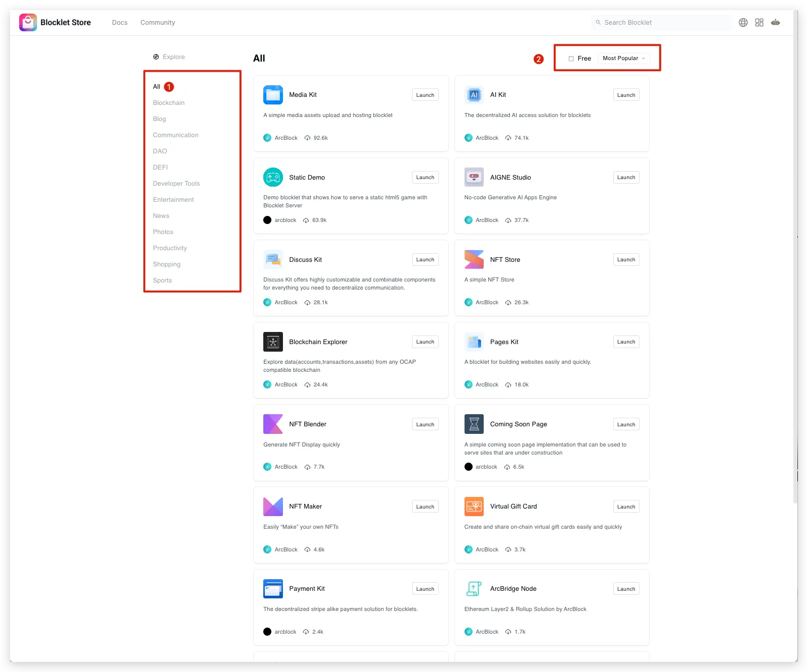808x672 pixels.
Task: Open the language globe icon
Action: point(743,22)
